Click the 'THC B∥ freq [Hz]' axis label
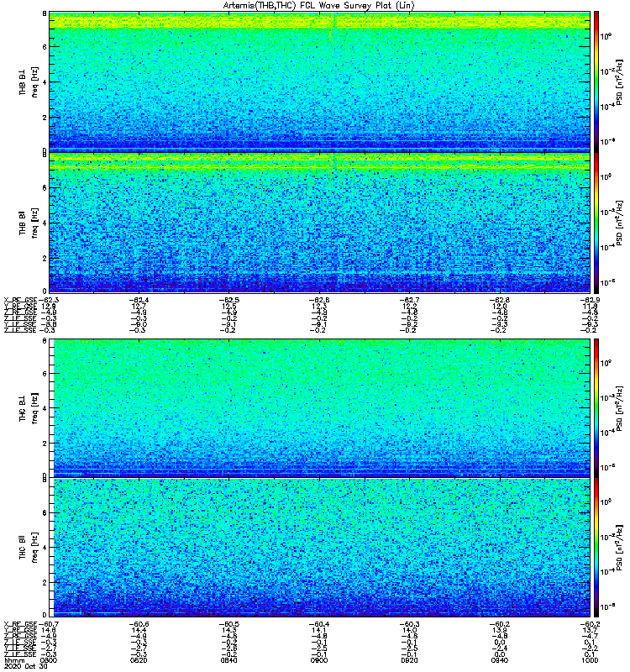This screenshot has width=630, height=672. click(29, 548)
